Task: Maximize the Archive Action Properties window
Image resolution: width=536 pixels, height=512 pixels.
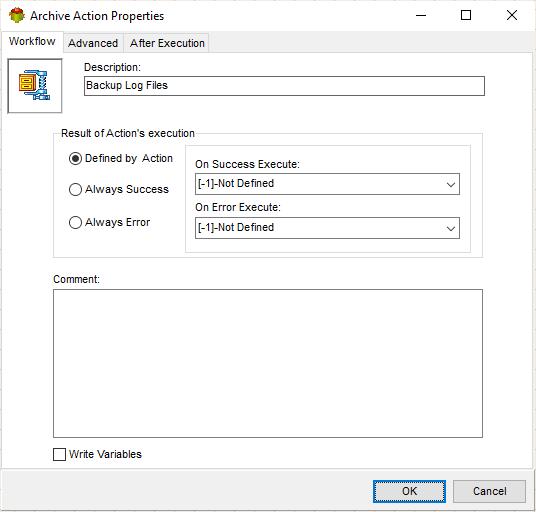Action: [x=466, y=15]
